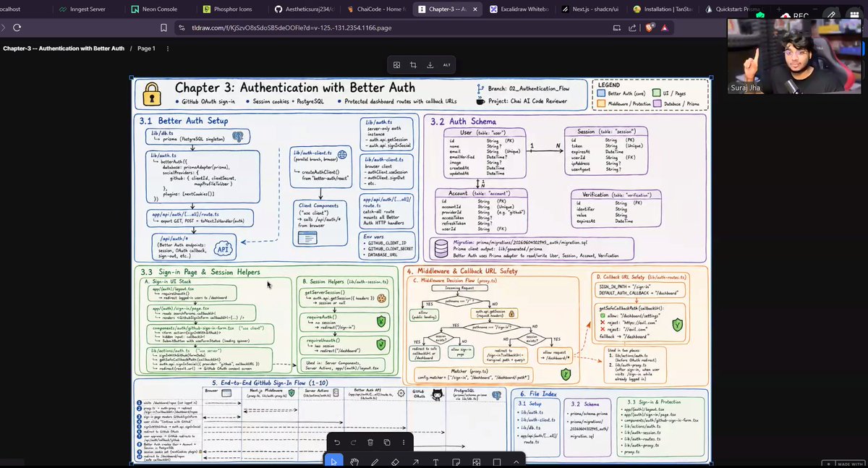The image size is (868, 468).
Task: Click the 'Chapter 3: Authentication with Better Auth' heading
Action: (296, 88)
